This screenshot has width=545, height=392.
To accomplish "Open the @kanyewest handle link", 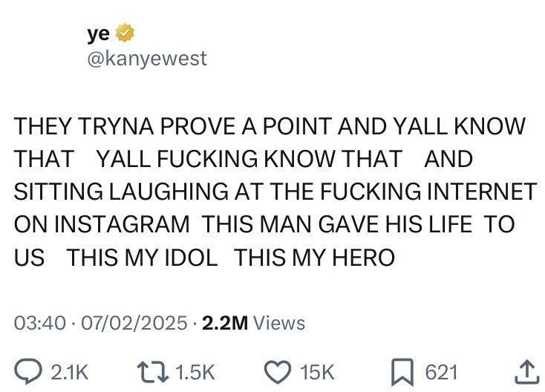I will click(147, 58).
